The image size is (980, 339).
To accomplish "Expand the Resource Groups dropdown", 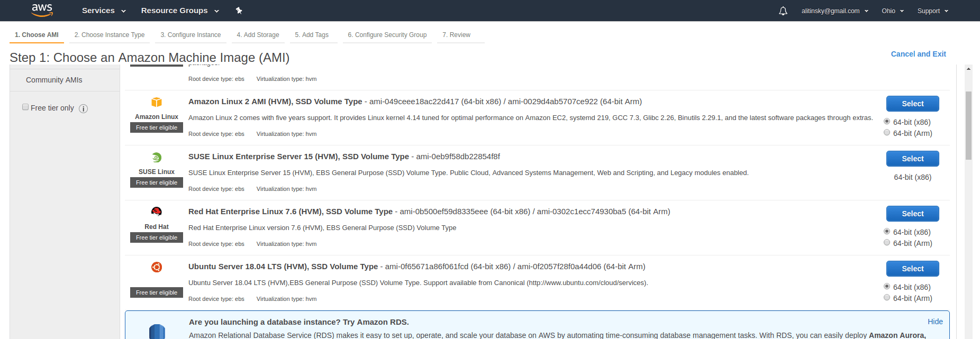I will pos(180,11).
